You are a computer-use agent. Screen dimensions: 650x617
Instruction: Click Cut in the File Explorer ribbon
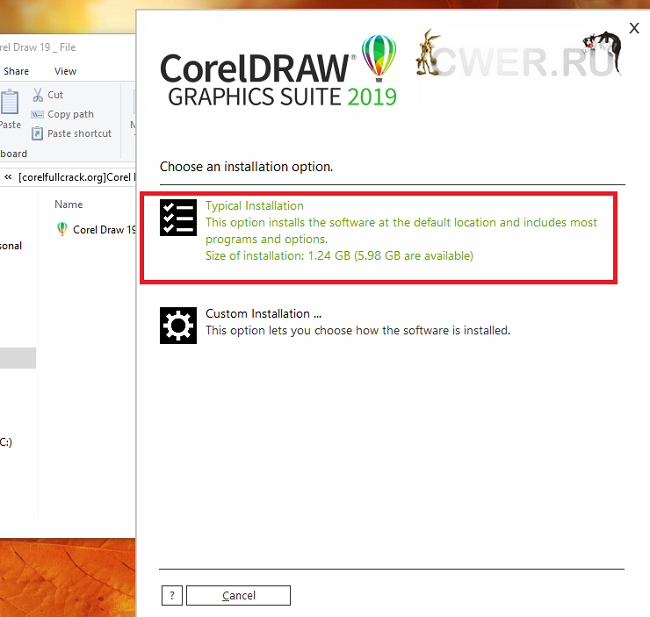click(48, 95)
